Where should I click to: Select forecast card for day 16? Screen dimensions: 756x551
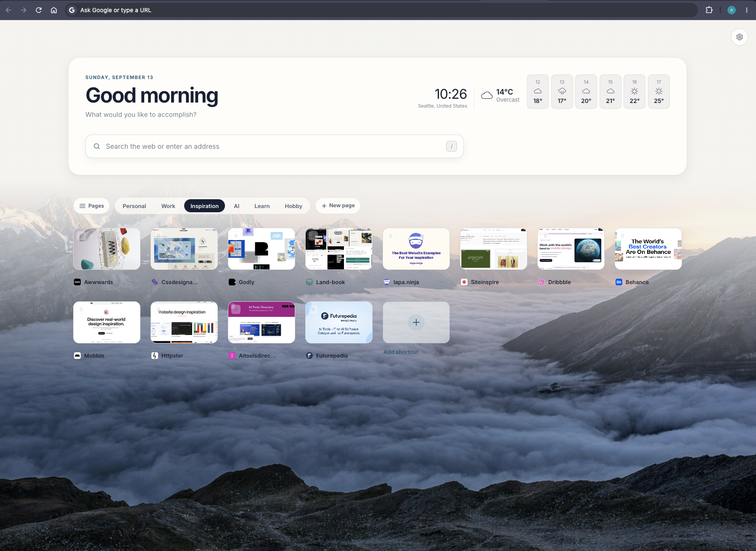[x=634, y=92]
